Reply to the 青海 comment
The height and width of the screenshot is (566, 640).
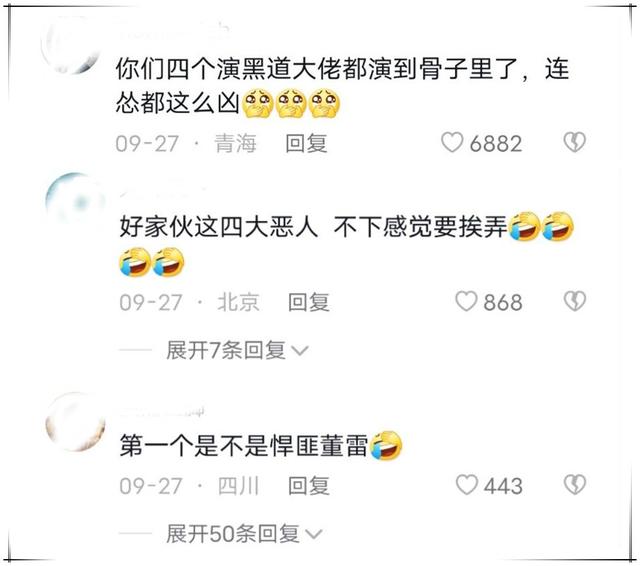306,143
